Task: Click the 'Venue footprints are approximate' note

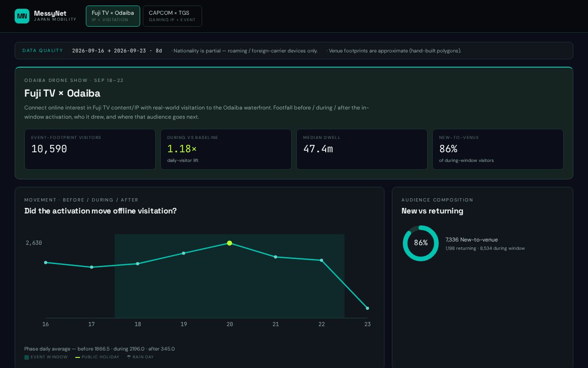Action: [x=394, y=51]
